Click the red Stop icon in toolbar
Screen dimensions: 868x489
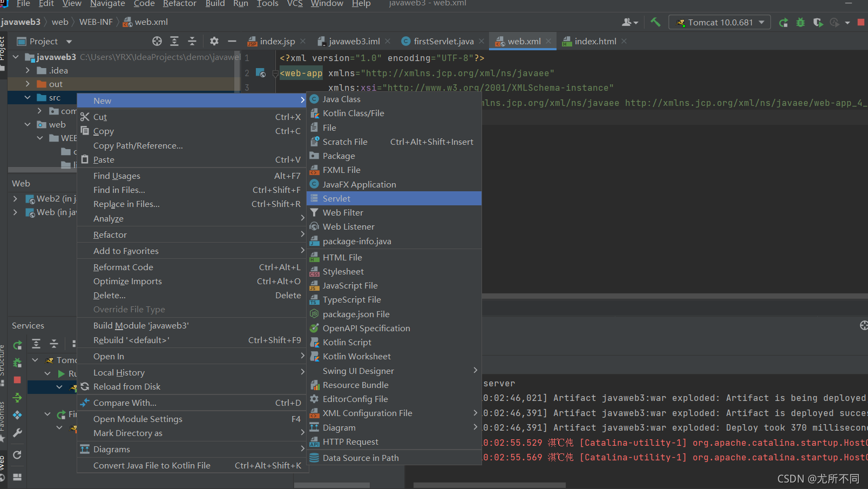(861, 22)
